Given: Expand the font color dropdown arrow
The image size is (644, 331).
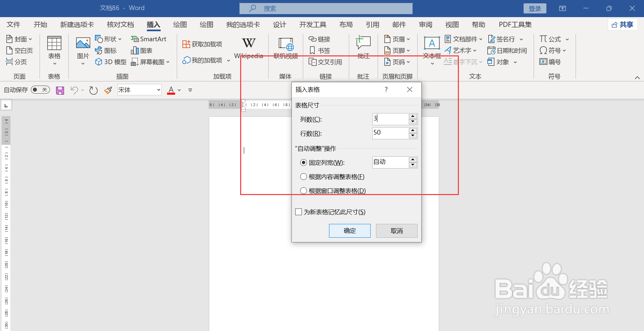Looking at the screenshot, I should (x=179, y=90).
